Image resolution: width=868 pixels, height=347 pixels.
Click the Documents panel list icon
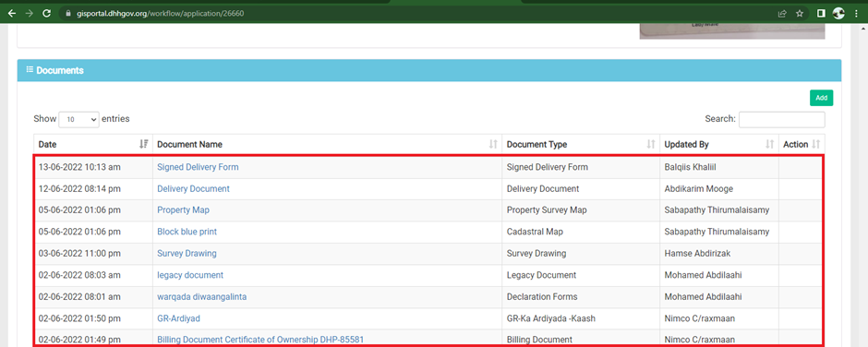[x=30, y=70]
